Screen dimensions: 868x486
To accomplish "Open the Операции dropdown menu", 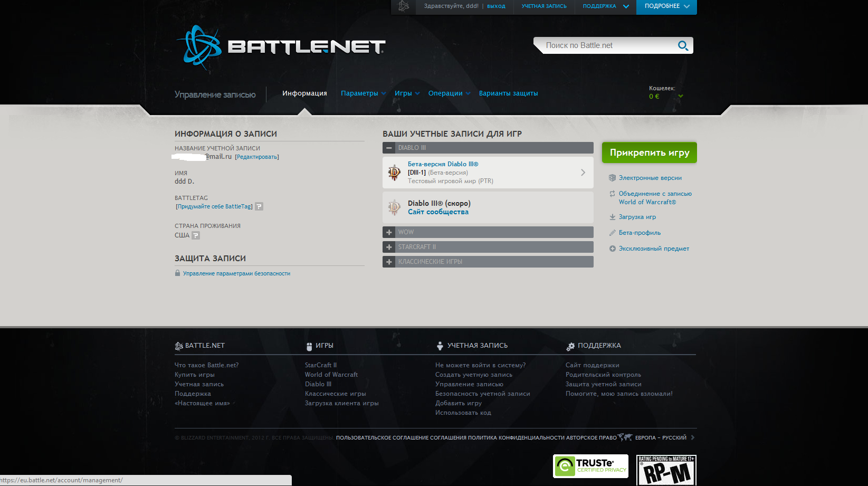I will (x=450, y=93).
